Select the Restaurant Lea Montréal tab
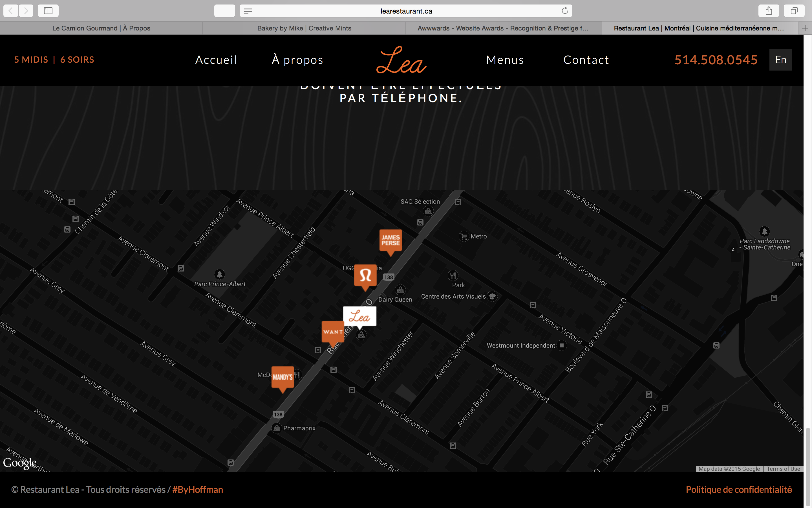This screenshot has width=812, height=508. 700,28
